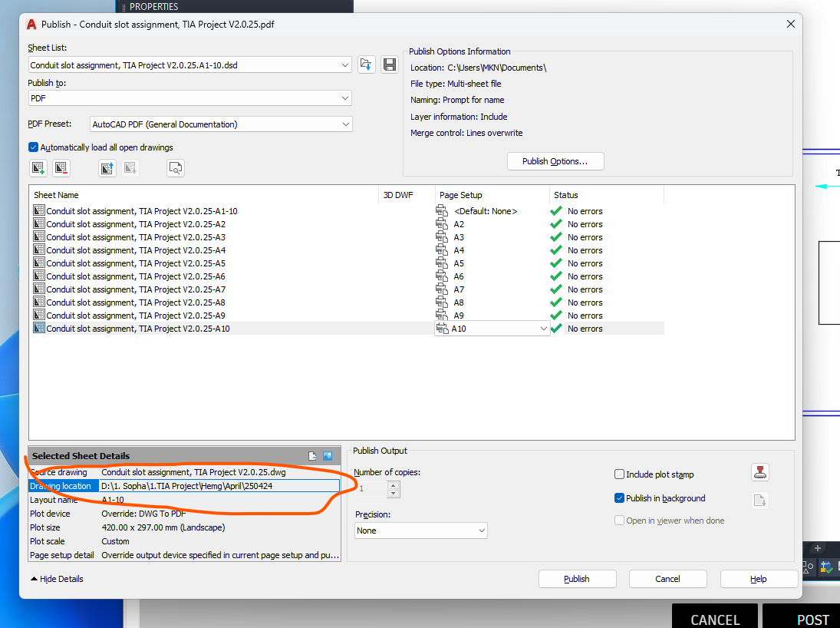Click the Publish button
Viewport: 840px width, 628px height.
[578, 579]
